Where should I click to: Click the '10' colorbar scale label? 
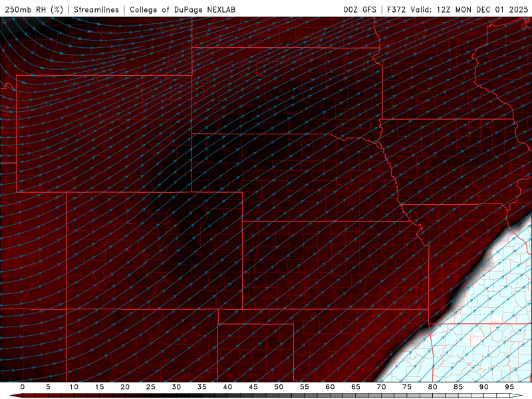[x=74, y=387]
